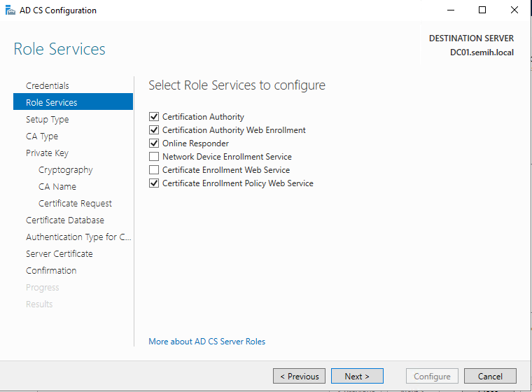Uncheck the Certification Authority checkbox
Image resolution: width=532 pixels, height=392 pixels.
click(x=154, y=117)
